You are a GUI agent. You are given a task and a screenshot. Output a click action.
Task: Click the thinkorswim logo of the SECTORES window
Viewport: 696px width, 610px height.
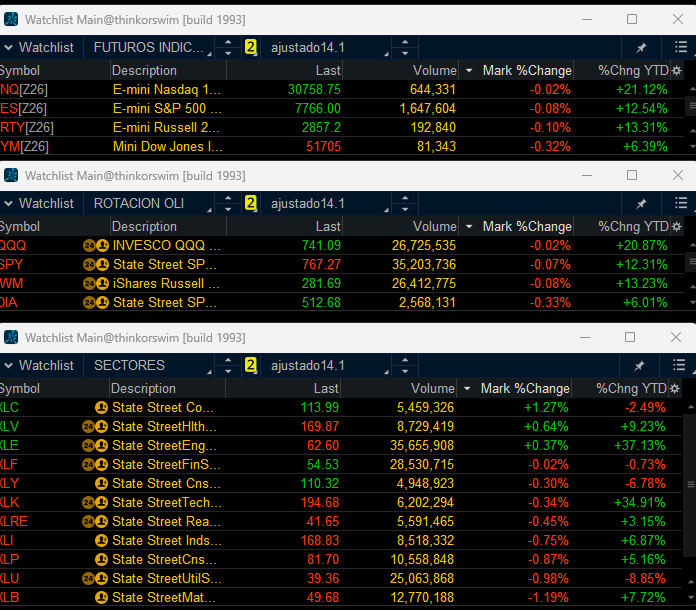[11, 337]
